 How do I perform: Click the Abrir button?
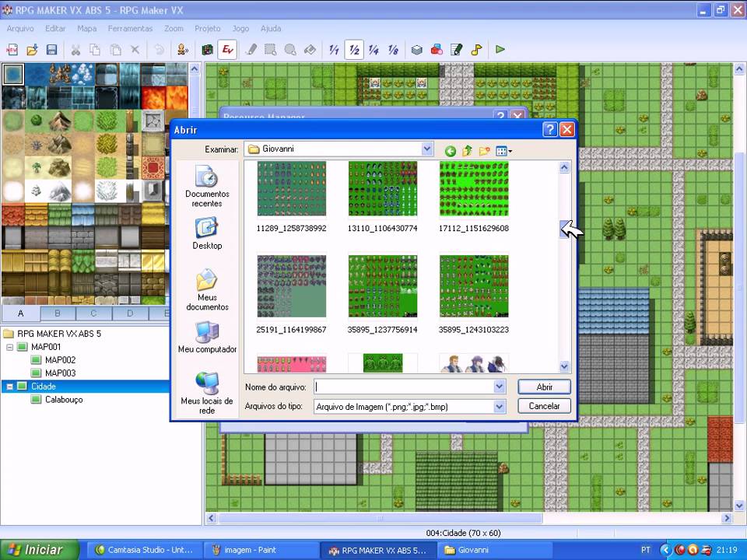click(544, 387)
